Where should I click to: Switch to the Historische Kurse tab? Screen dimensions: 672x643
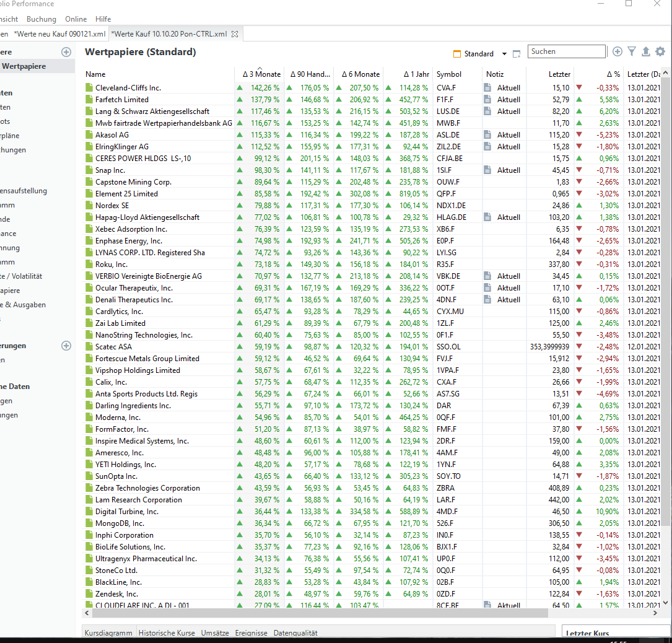(167, 632)
